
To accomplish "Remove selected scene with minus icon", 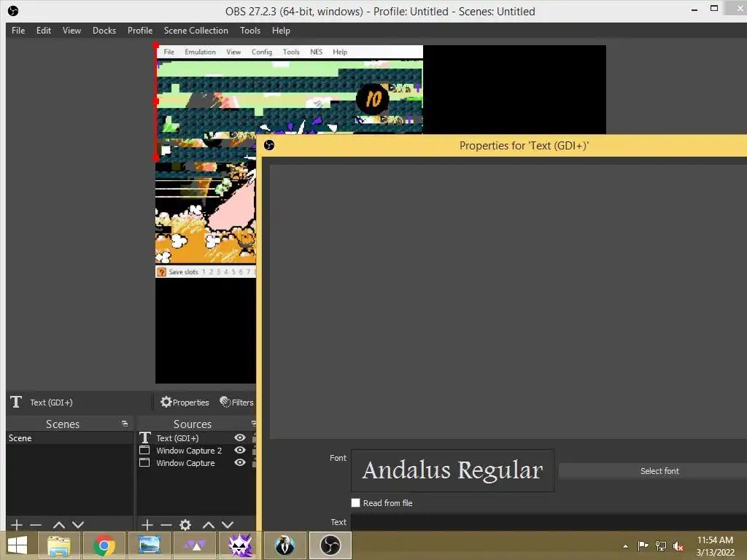I will 36,525.
